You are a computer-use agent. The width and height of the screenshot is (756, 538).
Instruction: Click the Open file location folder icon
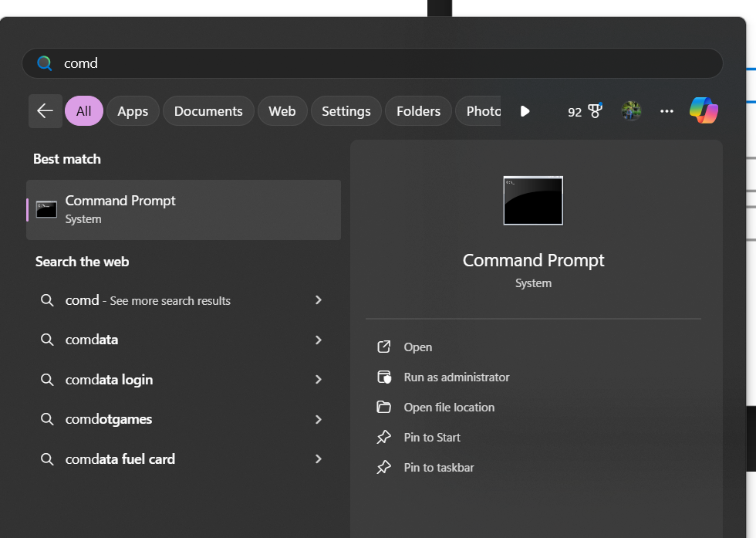point(383,408)
